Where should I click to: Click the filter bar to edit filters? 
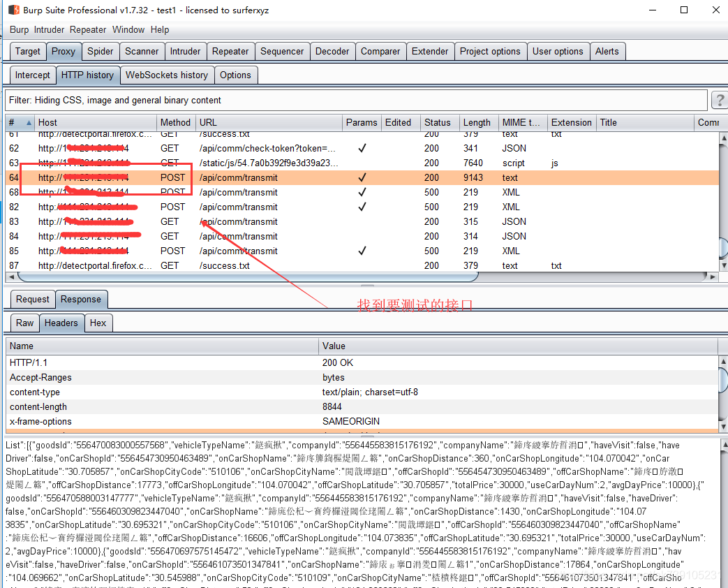tap(356, 101)
